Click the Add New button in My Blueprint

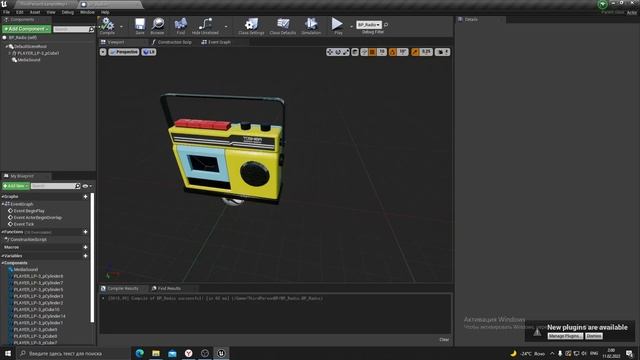coord(16,186)
